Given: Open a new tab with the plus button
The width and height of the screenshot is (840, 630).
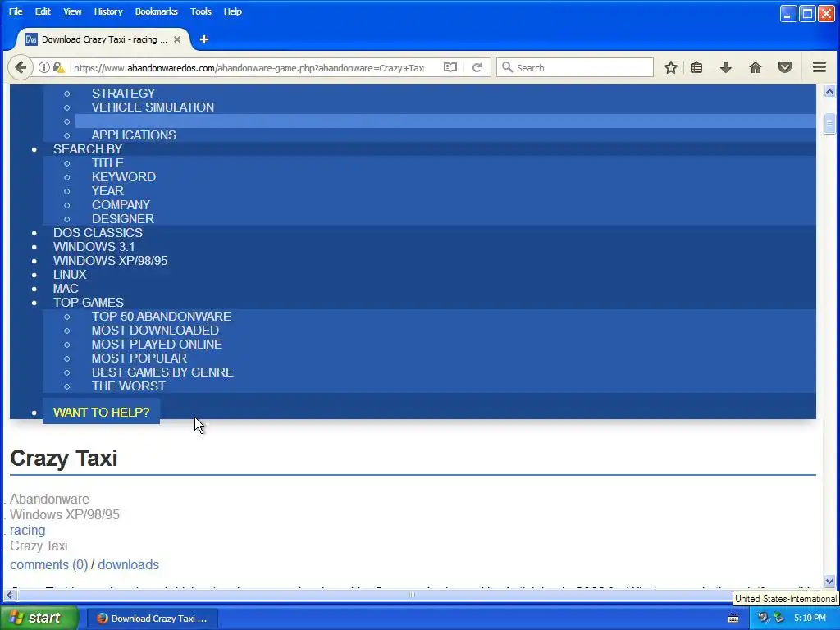Looking at the screenshot, I should coord(204,39).
